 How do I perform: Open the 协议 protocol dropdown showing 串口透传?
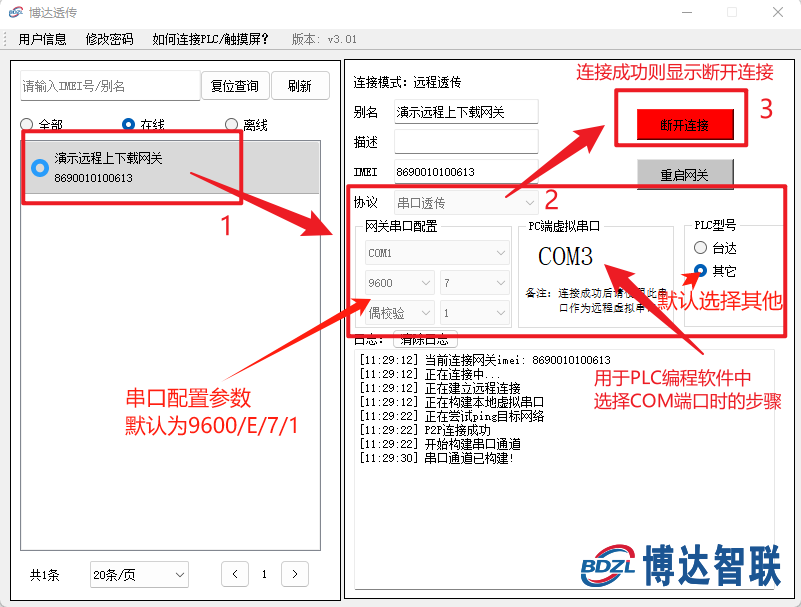click(466, 200)
